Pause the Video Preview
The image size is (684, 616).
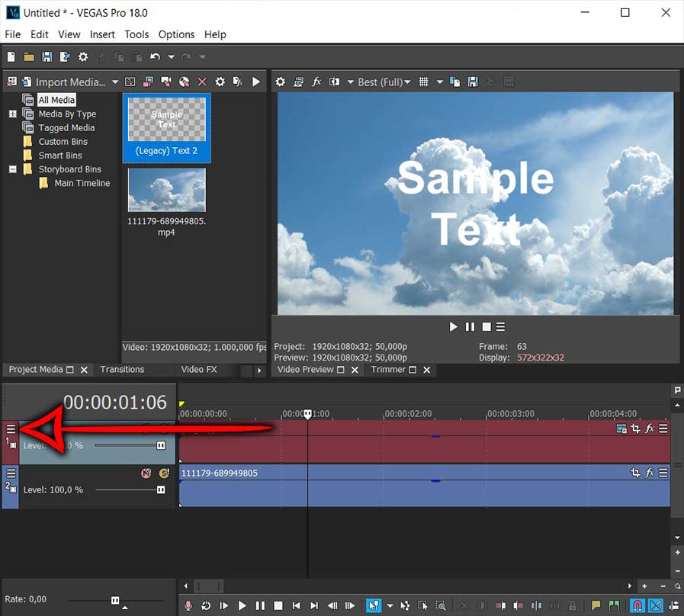470,327
